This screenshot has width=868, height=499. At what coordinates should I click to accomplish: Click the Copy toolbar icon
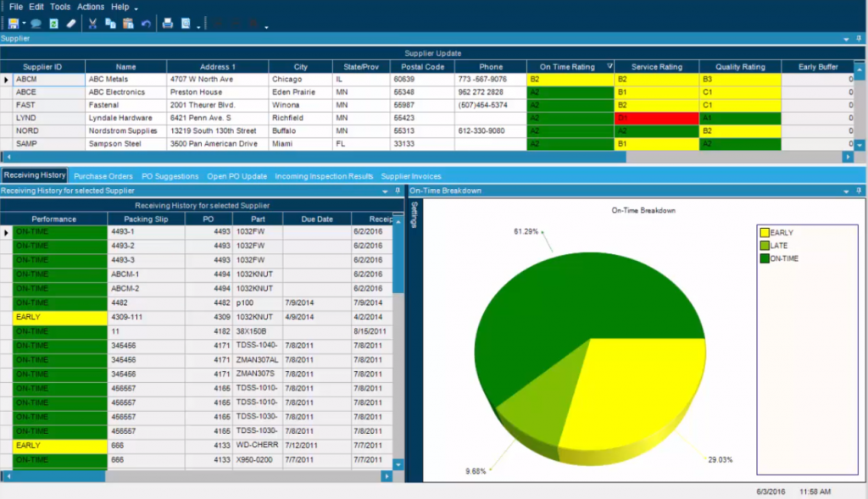click(109, 23)
